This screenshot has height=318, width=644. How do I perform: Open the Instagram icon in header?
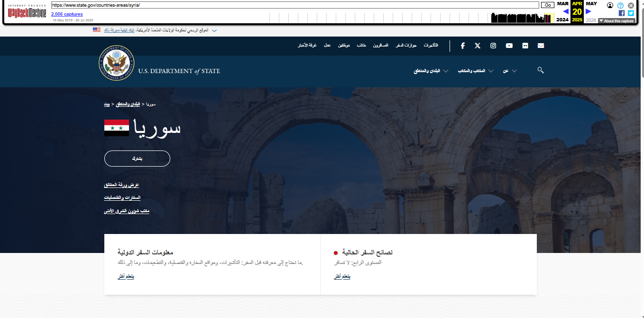493,46
